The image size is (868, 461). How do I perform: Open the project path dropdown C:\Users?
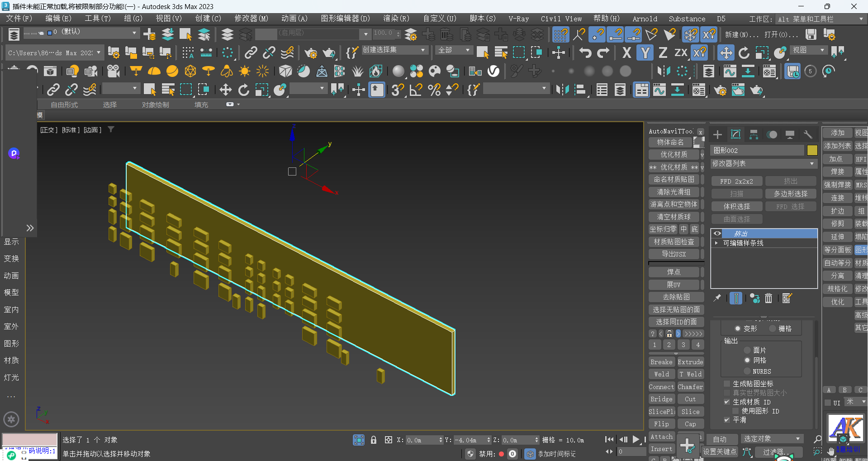tap(54, 53)
